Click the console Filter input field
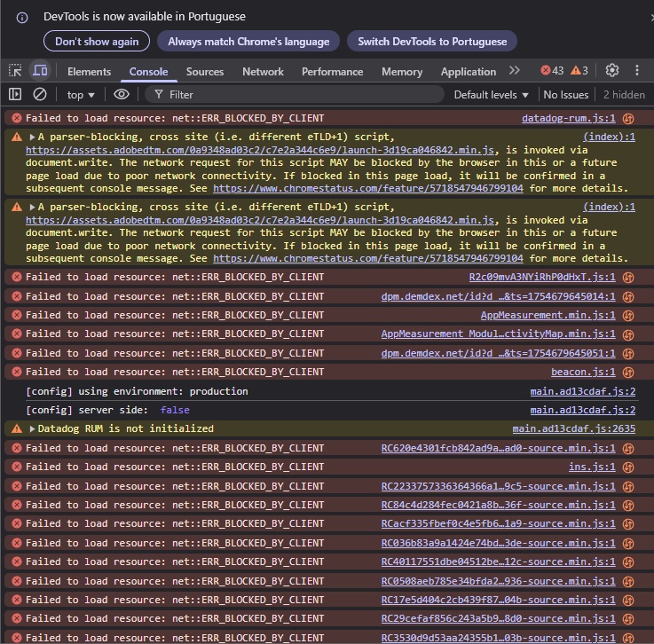Viewport: 654px width, 644px height. point(295,95)
